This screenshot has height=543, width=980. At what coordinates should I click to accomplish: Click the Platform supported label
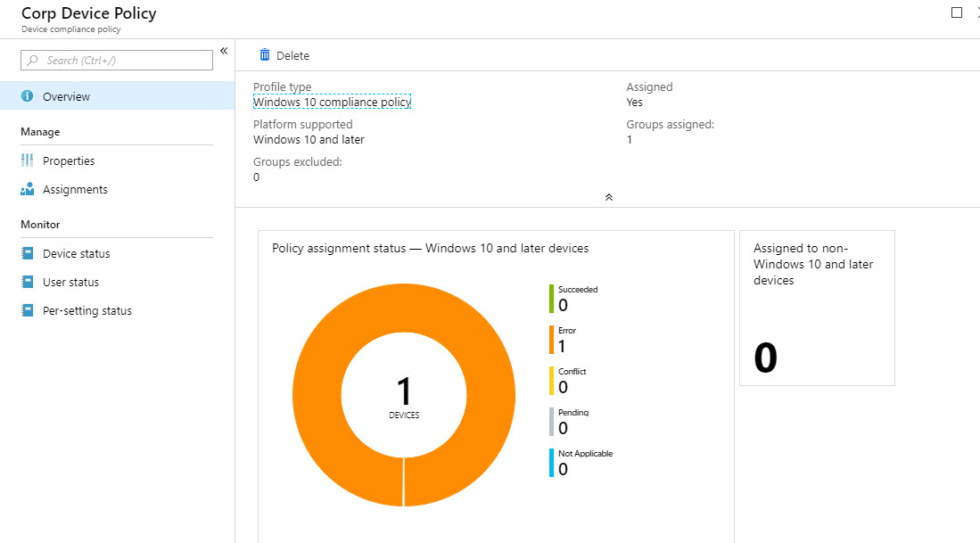tap(302, 124)
